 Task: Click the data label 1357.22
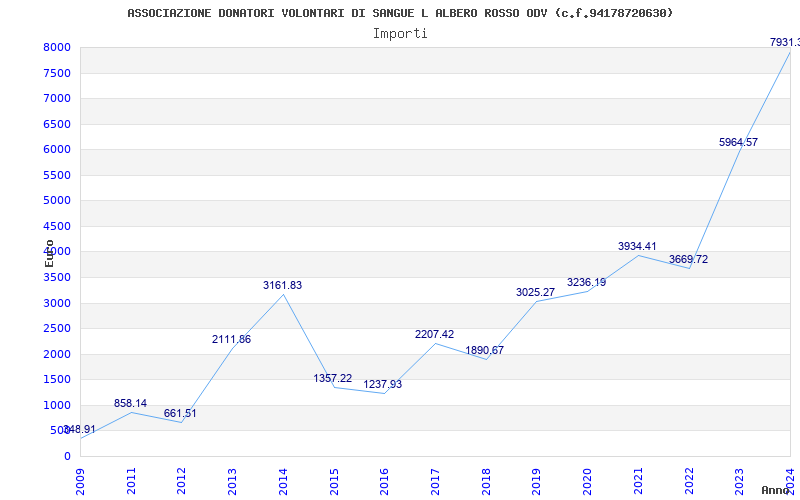(333, 379)
